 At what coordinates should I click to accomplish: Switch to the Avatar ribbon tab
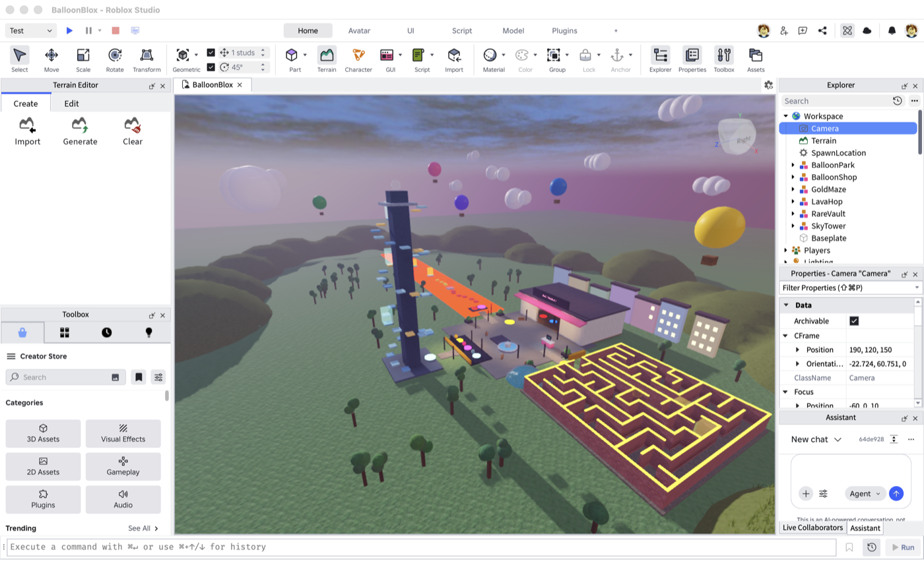tap(359, 30)
